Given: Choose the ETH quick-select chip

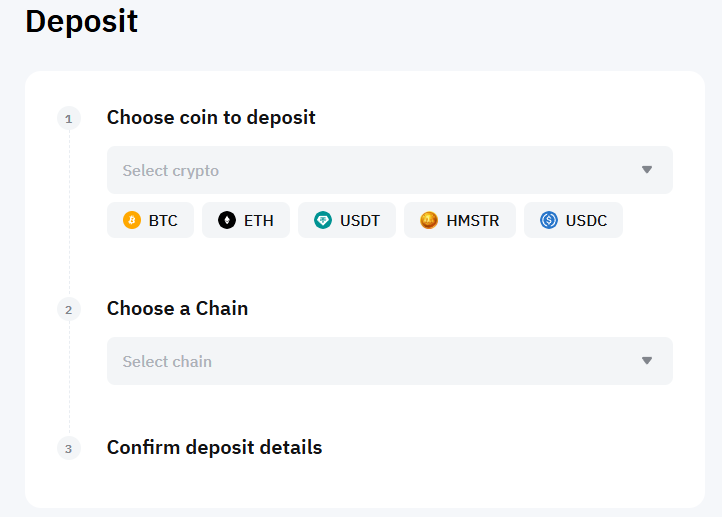Looking at the screenshot, I should coord(246,220).
